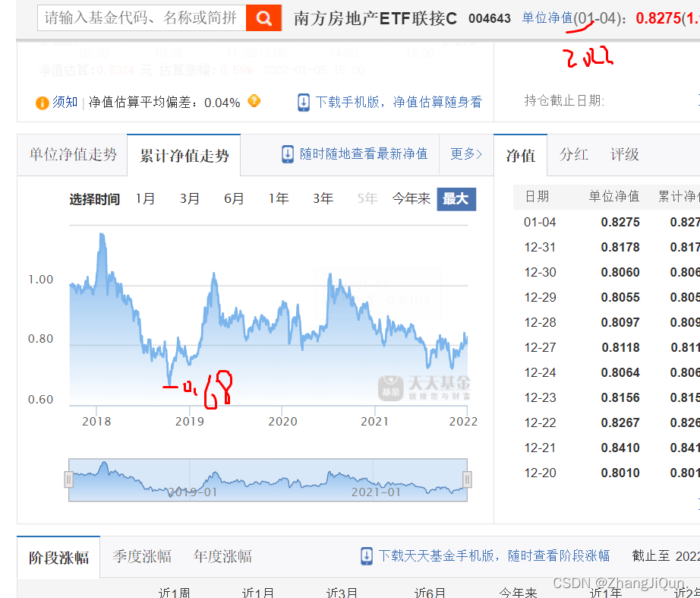Switch to the 评级 tab
Screen dimensions: 700x598
tap(625, 155)
